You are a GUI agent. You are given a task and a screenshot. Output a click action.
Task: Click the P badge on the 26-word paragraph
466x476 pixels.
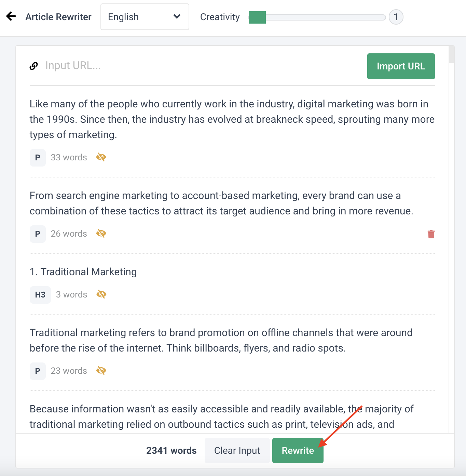click(38, 234)
